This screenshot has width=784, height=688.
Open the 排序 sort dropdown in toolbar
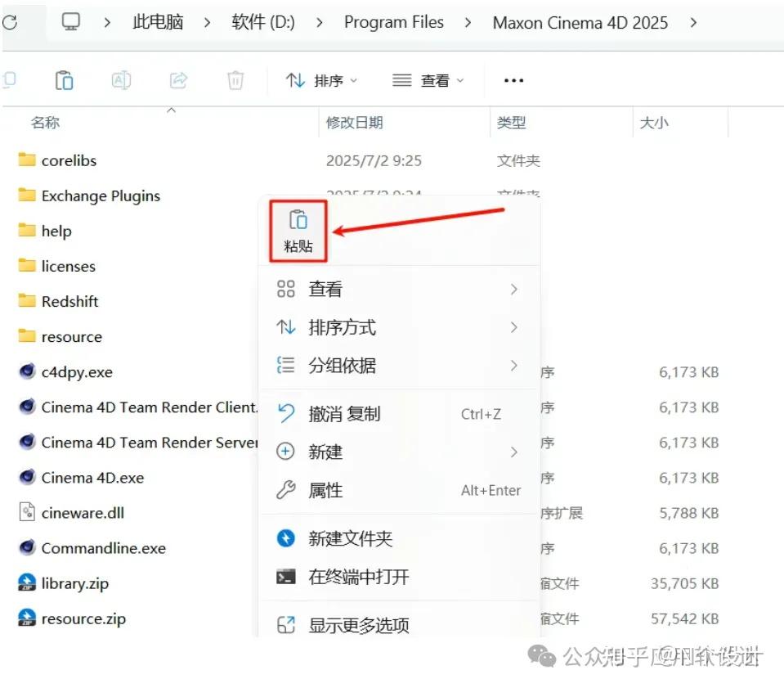[321, 80]
